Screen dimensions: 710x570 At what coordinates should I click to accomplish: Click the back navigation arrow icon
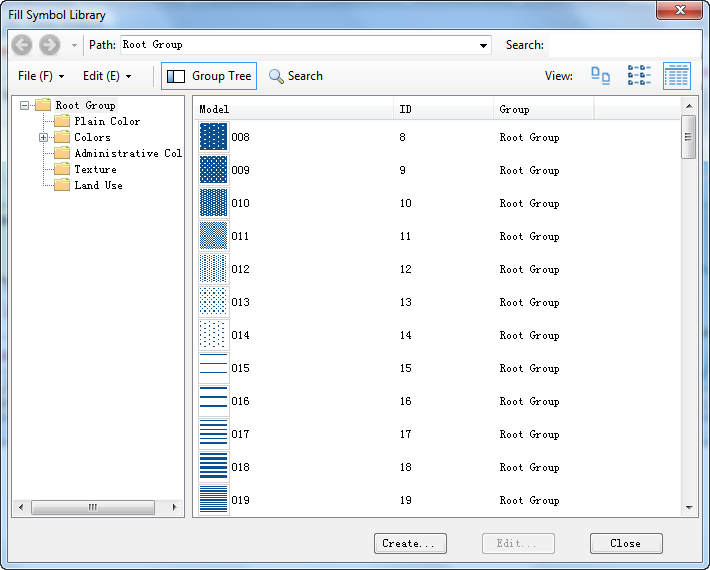22,45
